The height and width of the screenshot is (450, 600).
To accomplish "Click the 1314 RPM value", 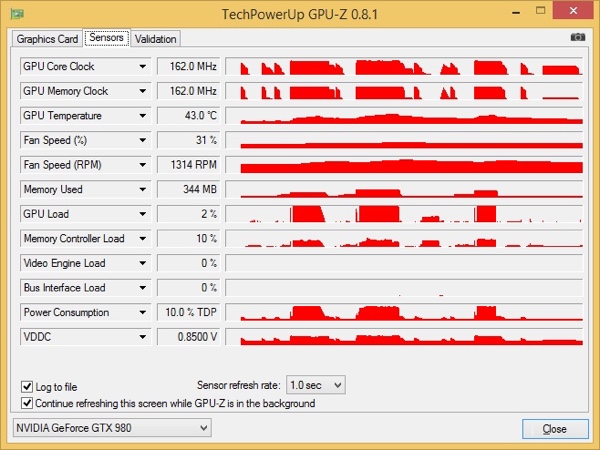I will [x=189, y=165].
